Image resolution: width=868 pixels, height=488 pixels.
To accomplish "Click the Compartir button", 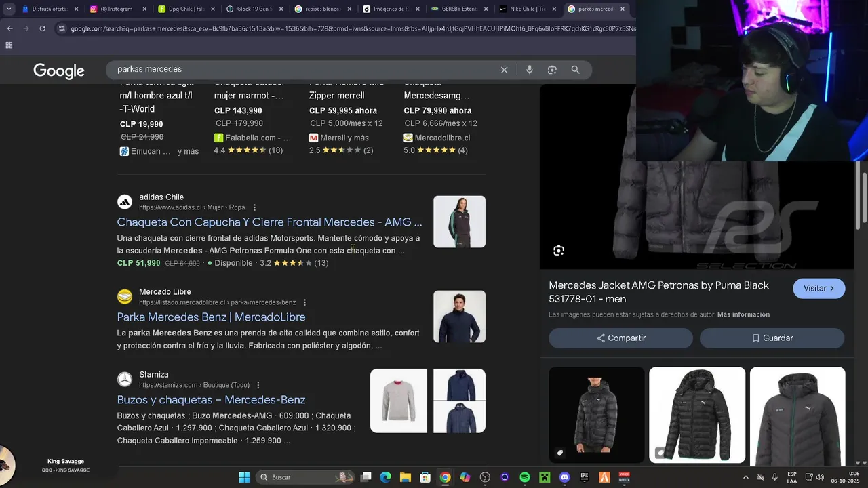I will pyautogui.click(x=620, y=338).
